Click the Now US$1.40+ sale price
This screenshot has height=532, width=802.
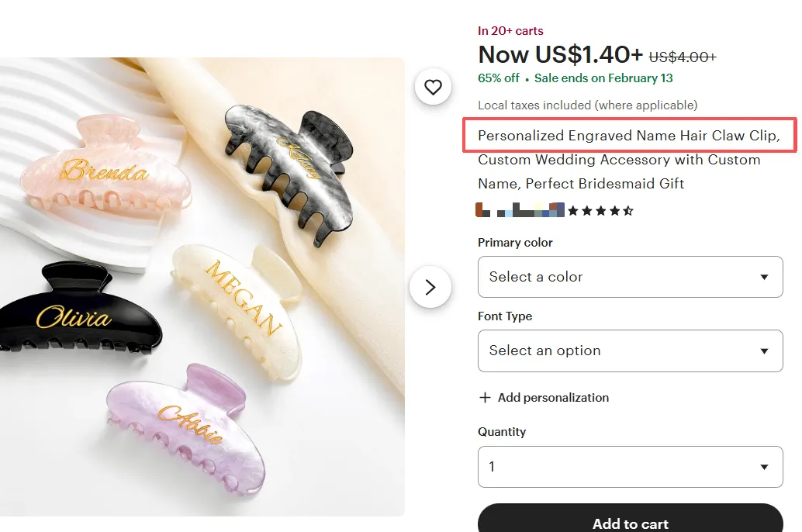pos(560,55)
